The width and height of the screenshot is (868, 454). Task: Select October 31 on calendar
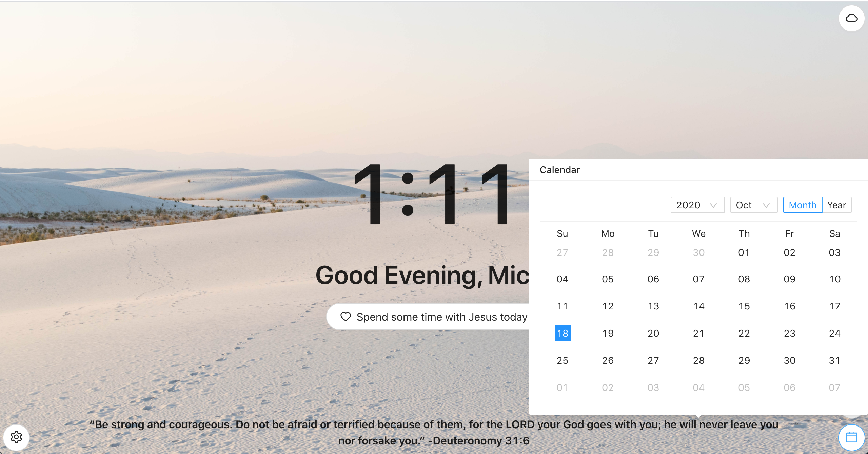tap(834, 360)
